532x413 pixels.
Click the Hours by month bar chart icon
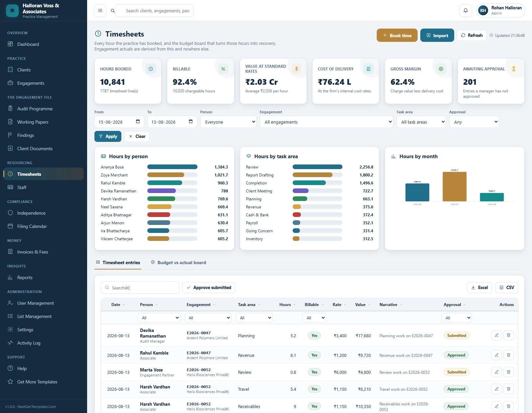pos(393,156)
